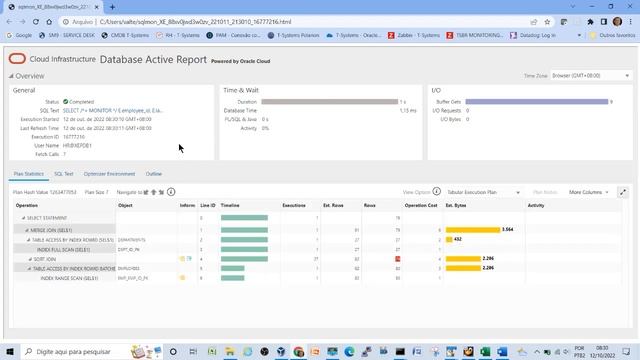Click red Rows indicator in SORT JOIN row
Viewport: 640px width, 360px height.
[398, 259]
